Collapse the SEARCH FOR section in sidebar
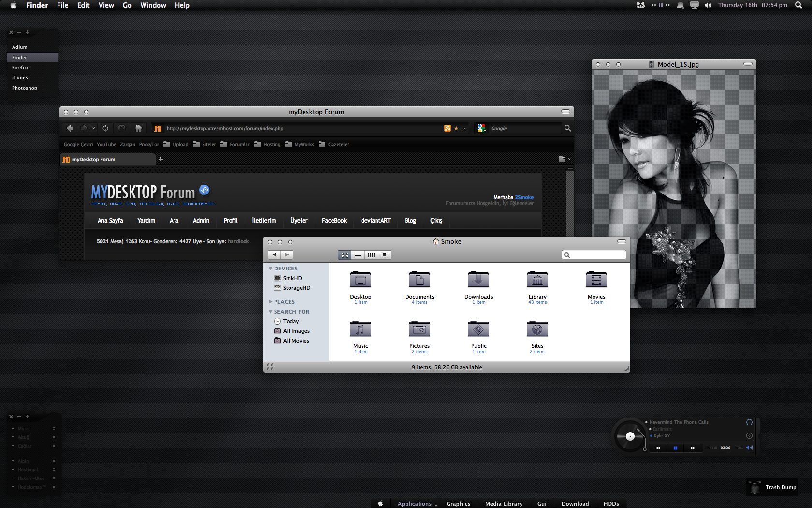The height and width of the screenshot is (508, 812). (x=271, y=311)
